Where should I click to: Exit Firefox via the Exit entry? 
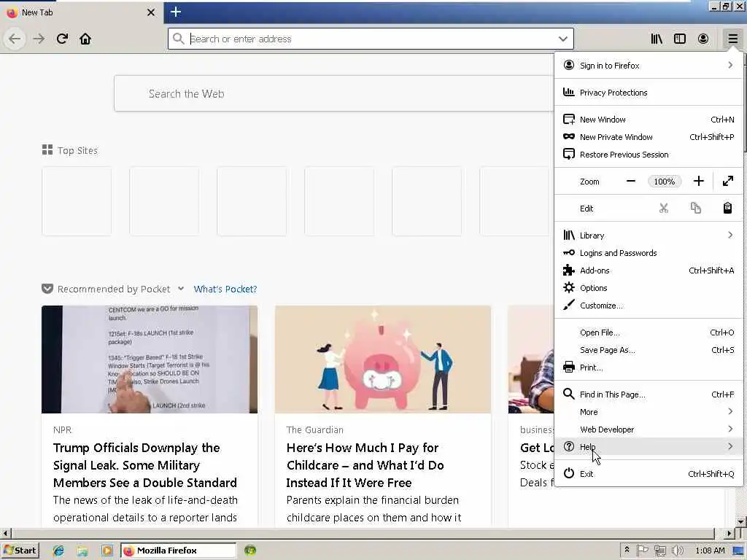[649, 474]
